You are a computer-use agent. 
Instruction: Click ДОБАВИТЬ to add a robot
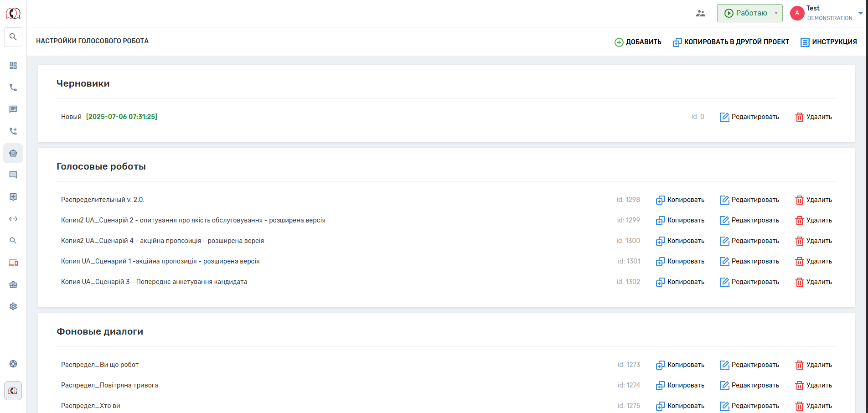pyautogui.click(x=638, y=42)
